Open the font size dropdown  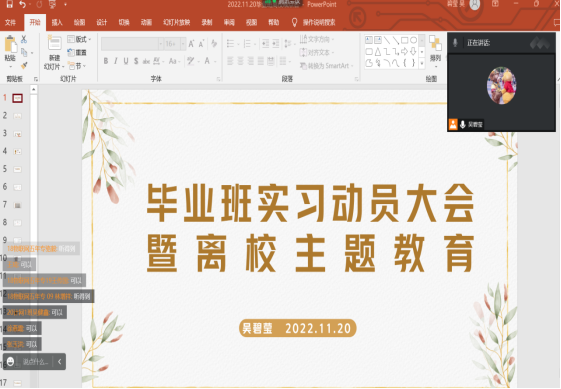coord(183,44)
